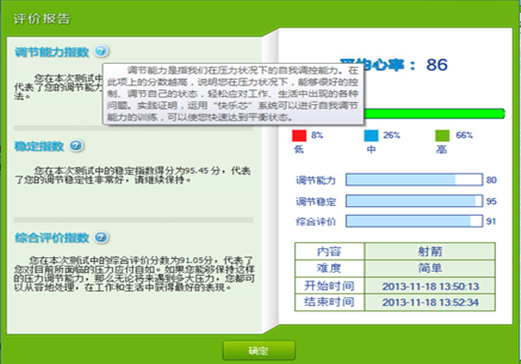Viewport: 521px width, 364px height.
Task: Click the 综合评价指数 heading
Action: (x=52, y=238)
